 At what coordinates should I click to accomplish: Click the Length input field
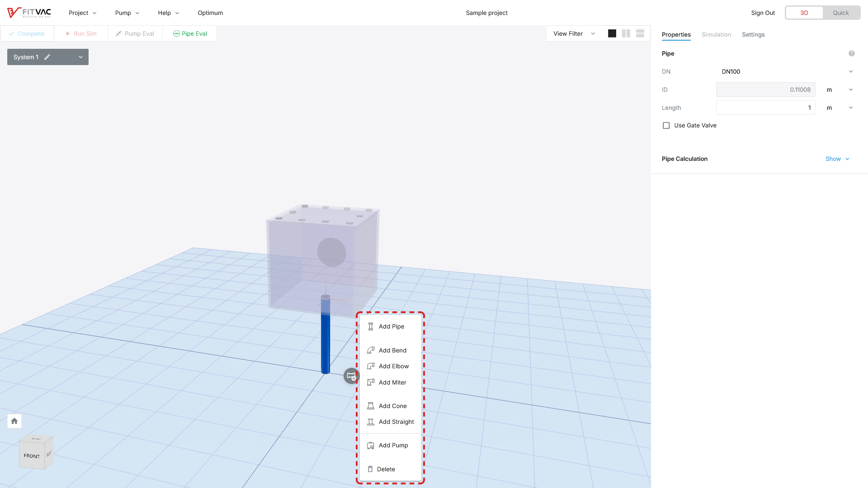pos(766,108)
